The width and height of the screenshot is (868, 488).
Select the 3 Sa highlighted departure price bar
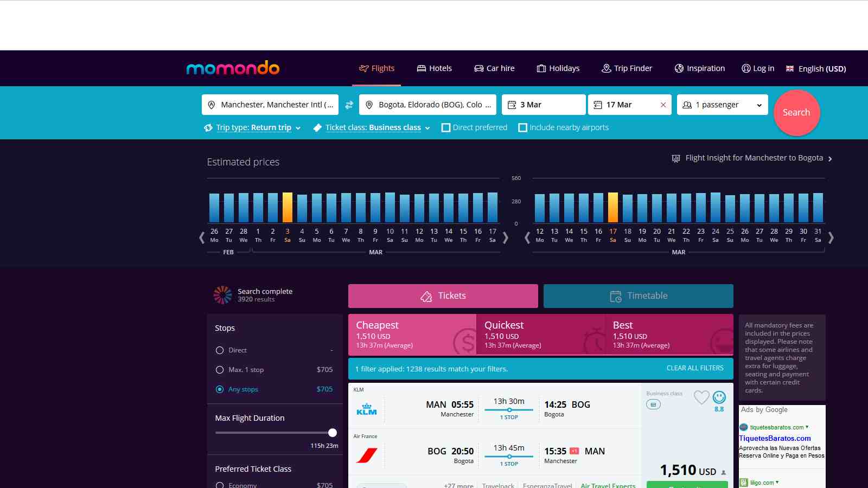(288, 207)
